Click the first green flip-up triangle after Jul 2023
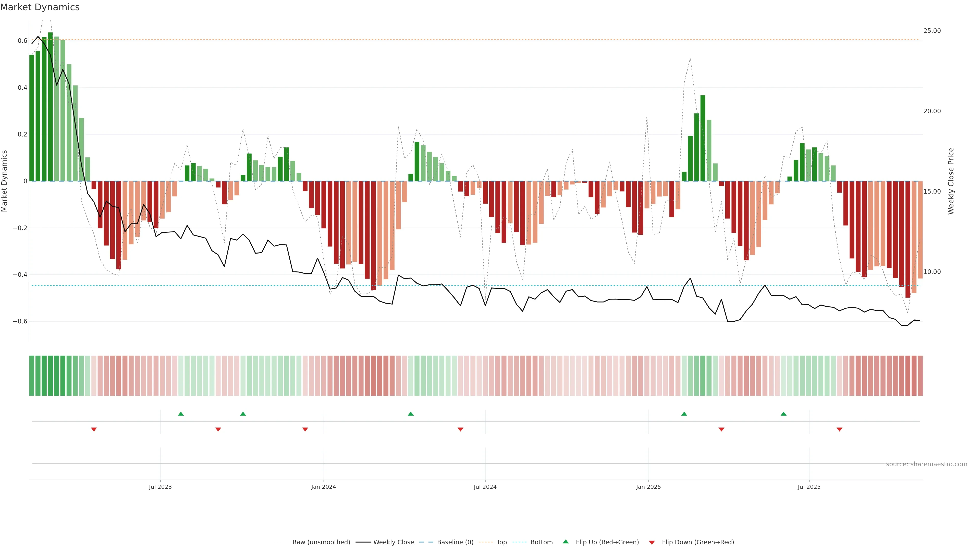 (181, 414)
